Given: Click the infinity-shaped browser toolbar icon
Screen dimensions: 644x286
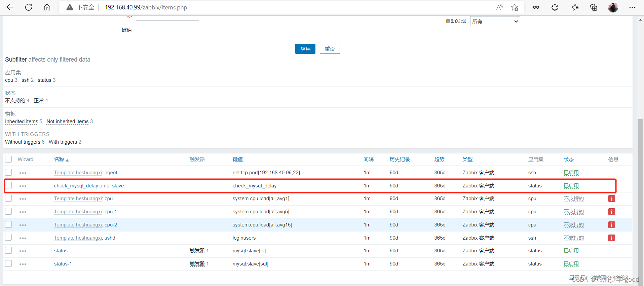Looking at the screenshot, I should tap(536, 7).
